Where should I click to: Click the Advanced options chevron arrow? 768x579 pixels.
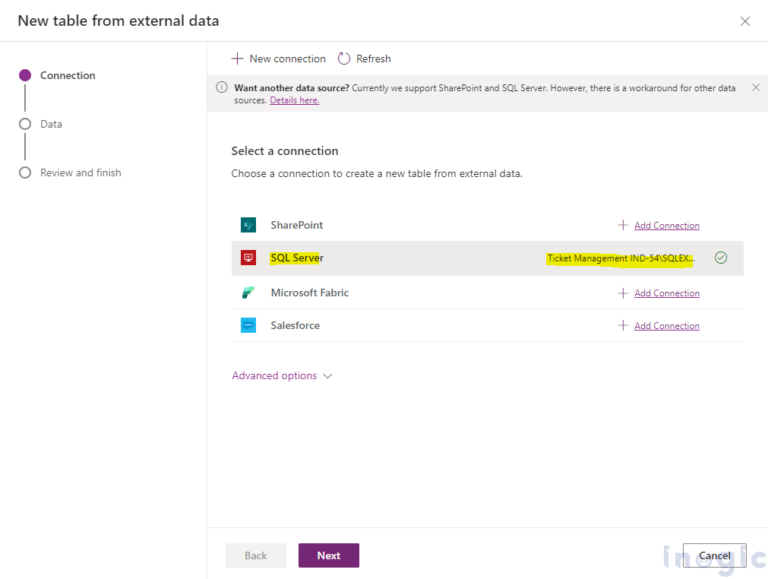[328, 376]
